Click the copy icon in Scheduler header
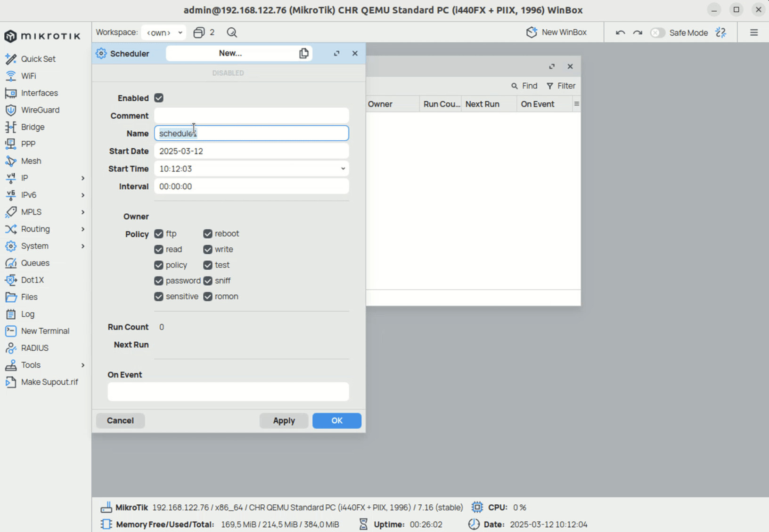Viewport: 769px width, 532px height. click(304, 53)
